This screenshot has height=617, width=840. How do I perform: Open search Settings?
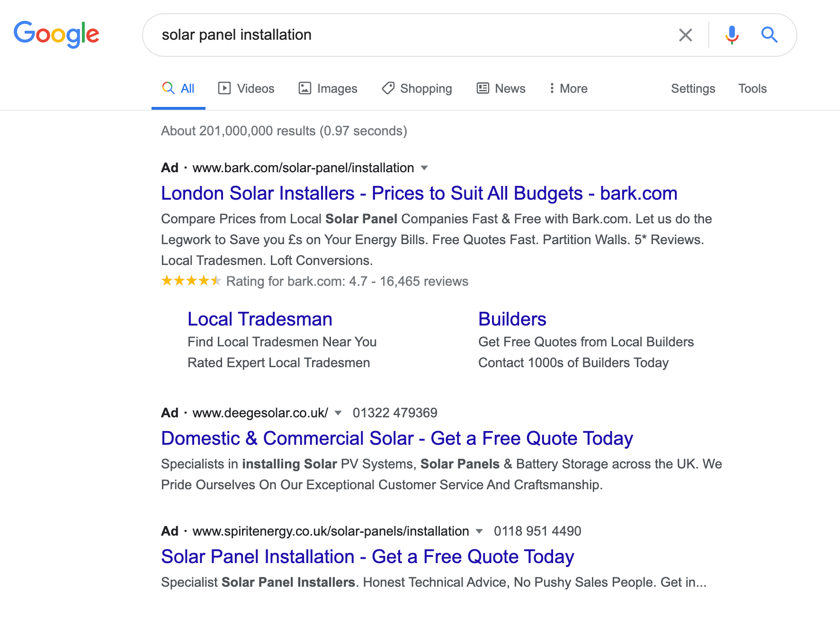693,88
